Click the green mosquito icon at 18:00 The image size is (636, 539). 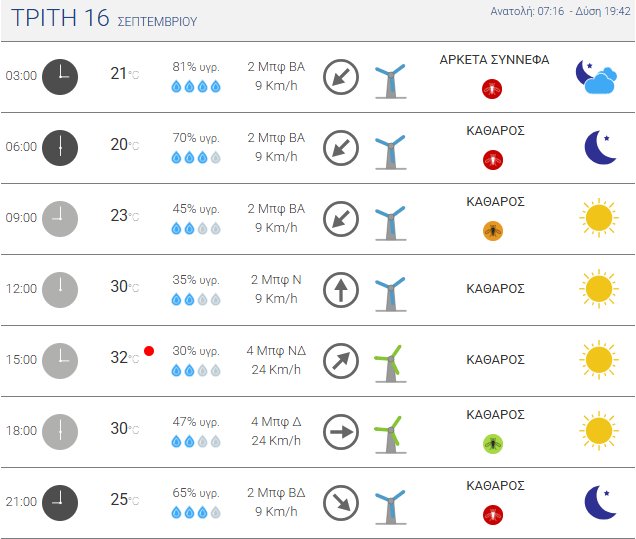(493, 444)
